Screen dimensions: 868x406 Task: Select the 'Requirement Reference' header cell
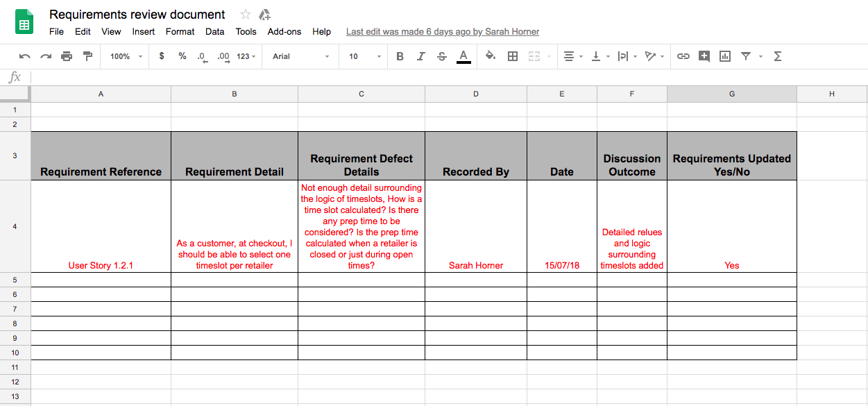click(x=101, y=156)
